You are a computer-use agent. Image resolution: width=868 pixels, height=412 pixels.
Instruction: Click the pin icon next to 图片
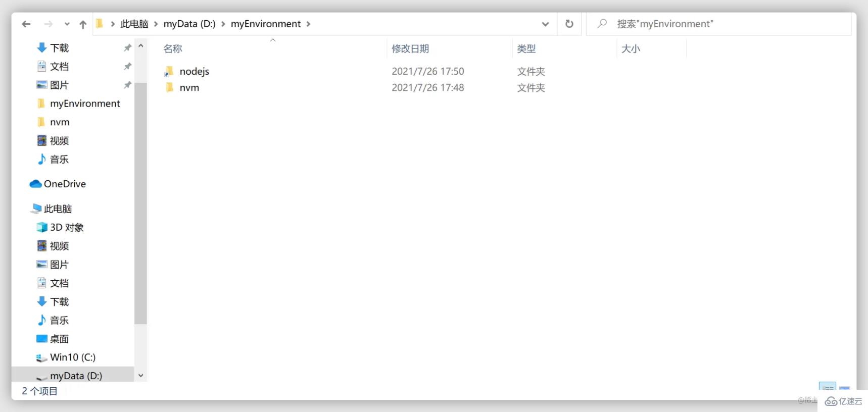(x=127, y=85)
